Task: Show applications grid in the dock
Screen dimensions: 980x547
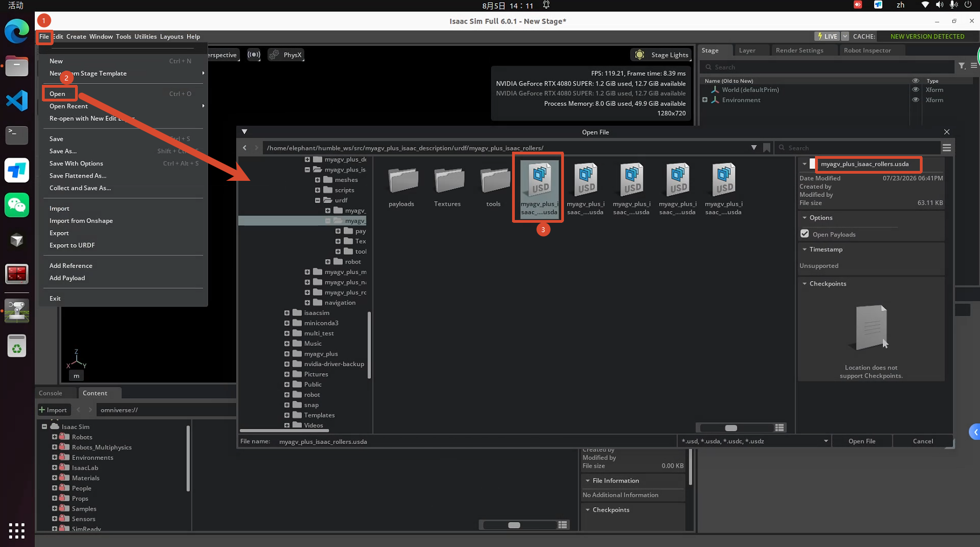Action: [x=17, y=530]
